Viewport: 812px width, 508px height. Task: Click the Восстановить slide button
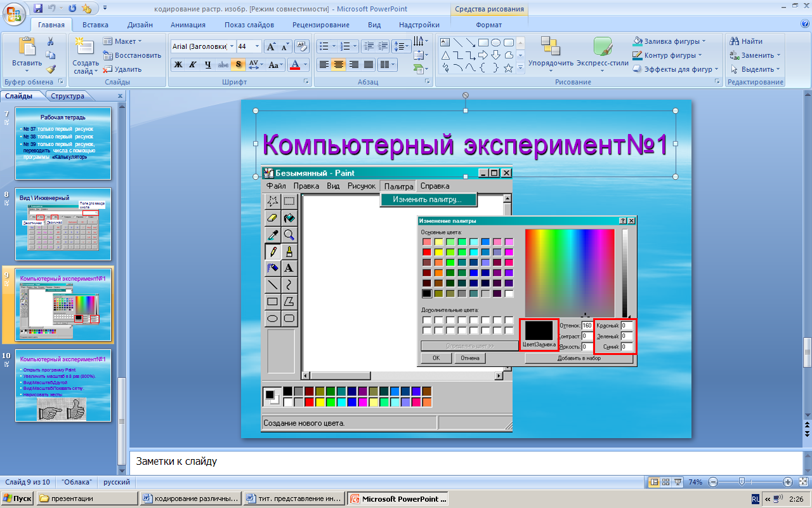click(x=132, y=55)
